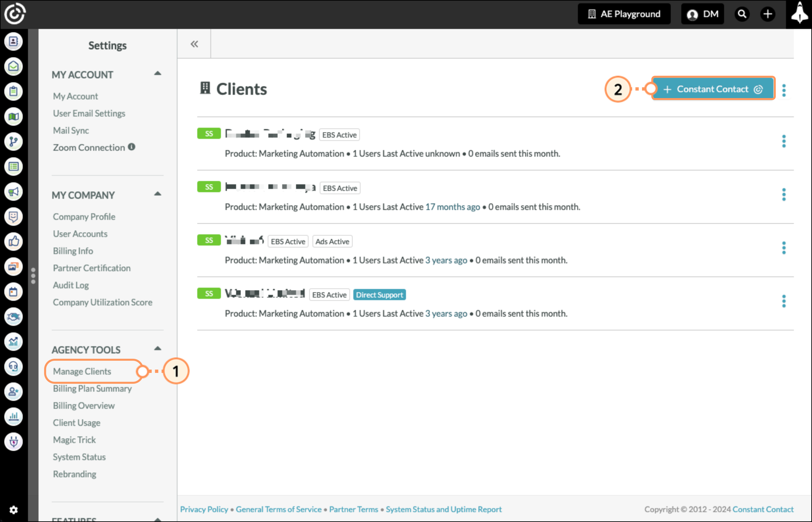Open the settings gear at sidebar bottom
Screen dimensions: 812x522
coord(13,510)
